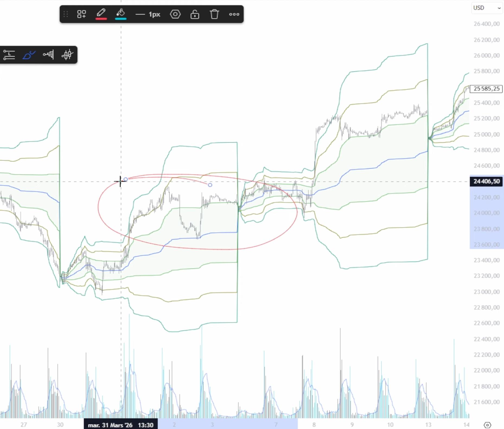Image resolution: width=504 pixels, height=429 pixels.
Task: Click the 25 585,25 price label
Action: (x=486, y=89)
